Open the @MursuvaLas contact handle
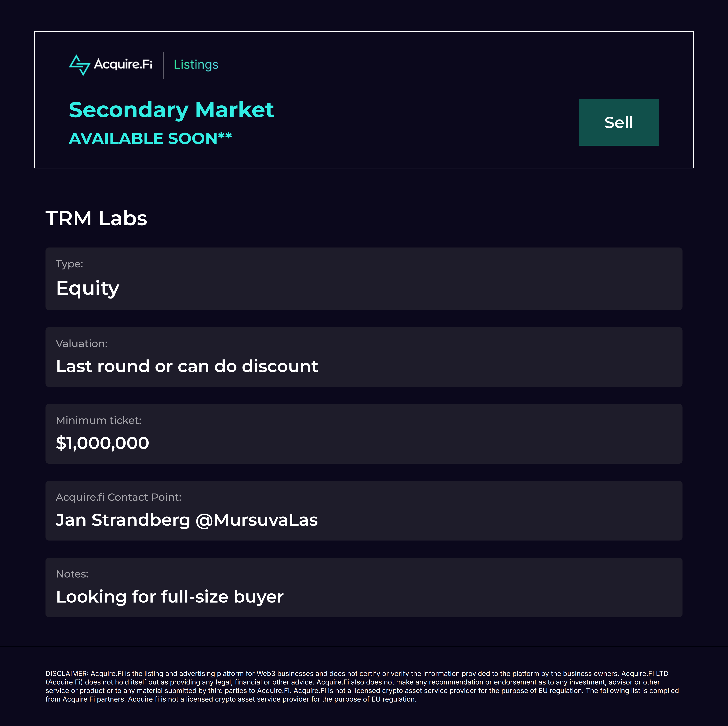728x726 pixels. (x=257, y=520)
